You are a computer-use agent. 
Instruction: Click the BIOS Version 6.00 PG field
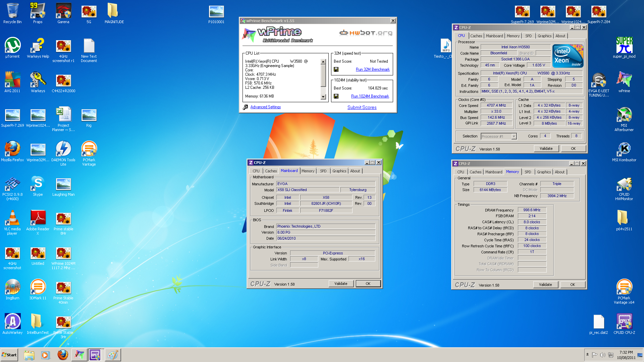(326, 232)
